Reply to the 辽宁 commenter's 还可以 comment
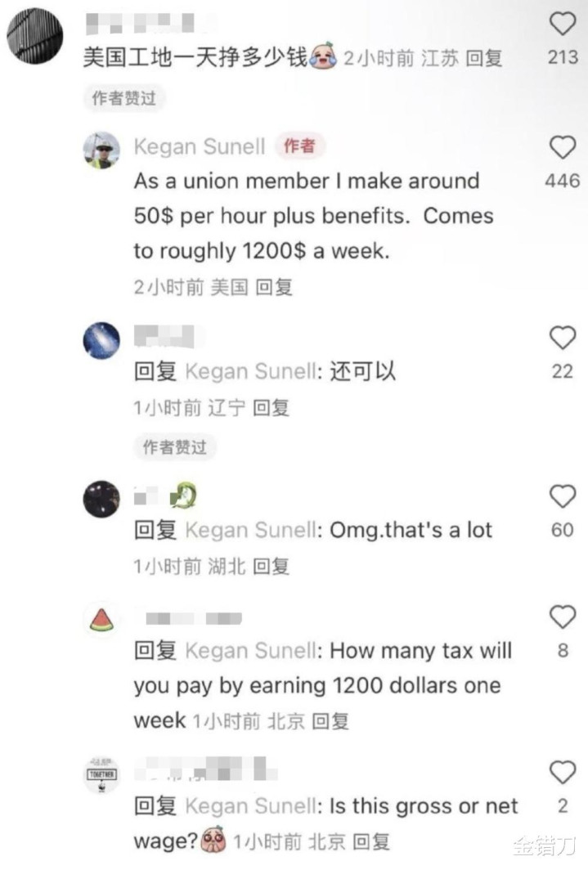 [272, 408]
